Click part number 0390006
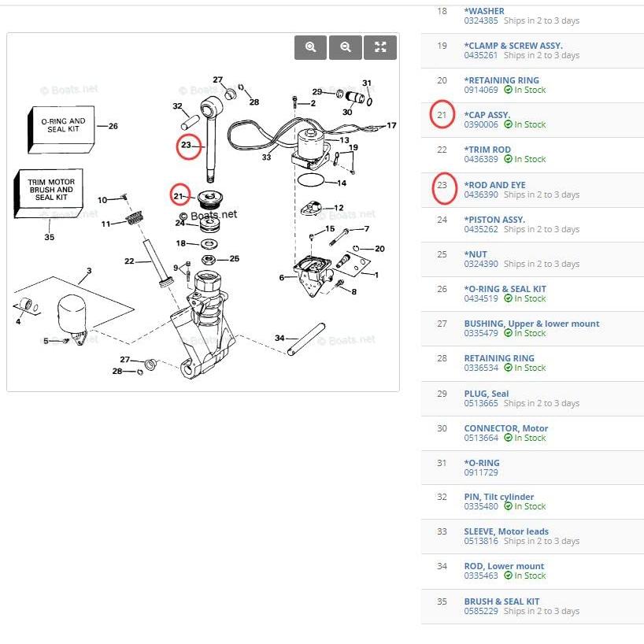644x644 pixels. [x=481, y=124]
